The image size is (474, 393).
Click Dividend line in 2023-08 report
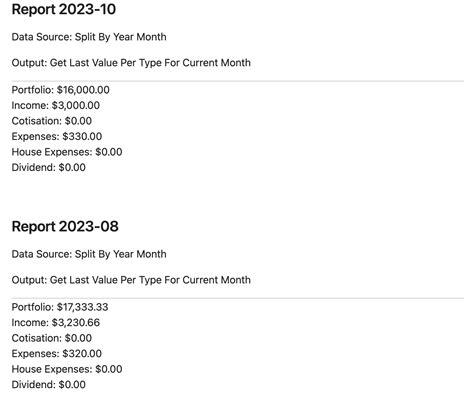click(49, 385)
